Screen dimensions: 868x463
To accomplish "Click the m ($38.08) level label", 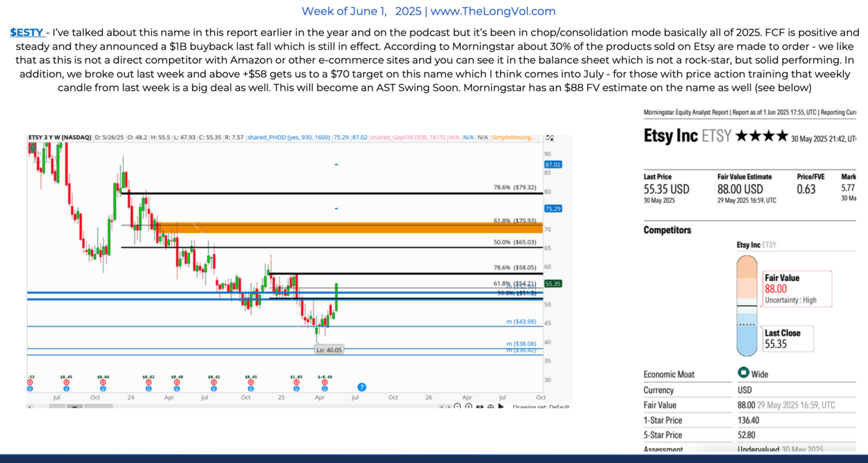I will [521, 343].
